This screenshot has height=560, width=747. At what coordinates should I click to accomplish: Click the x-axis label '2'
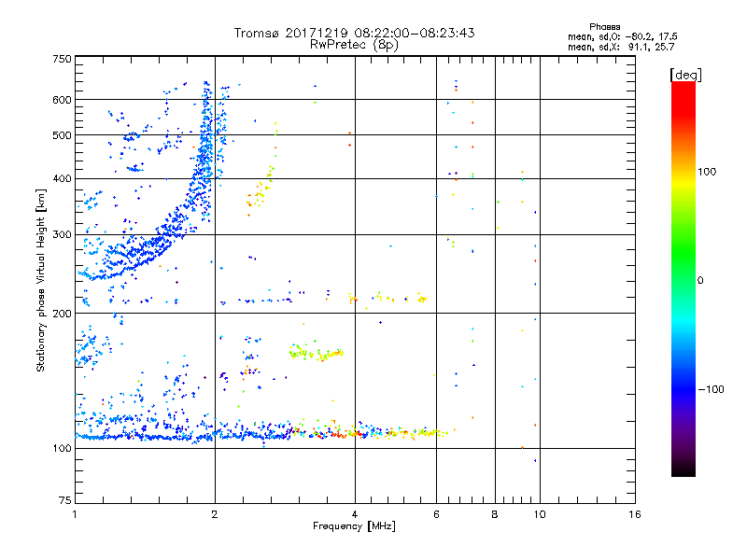pyautogui.click(x=215, y=514)
